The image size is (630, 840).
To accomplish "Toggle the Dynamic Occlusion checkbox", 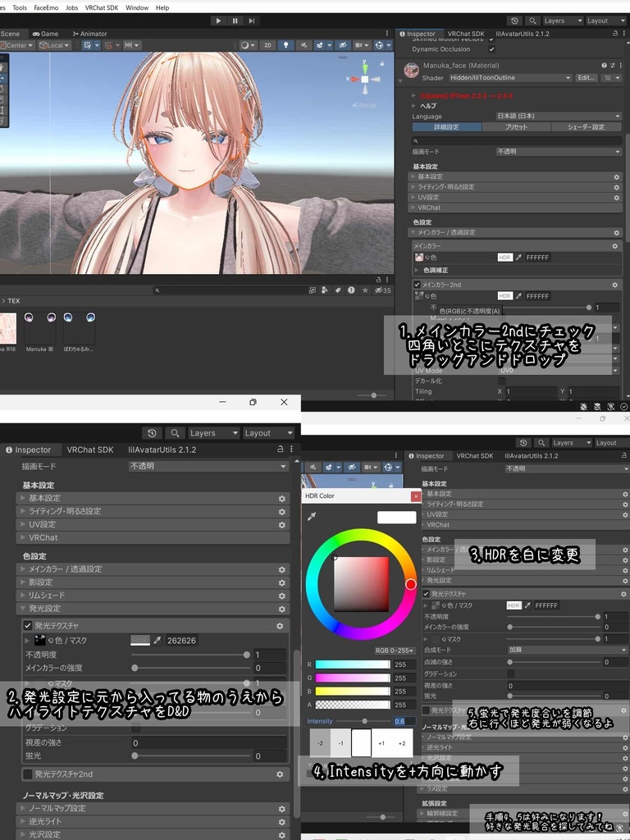I will [x=492, y=49].
